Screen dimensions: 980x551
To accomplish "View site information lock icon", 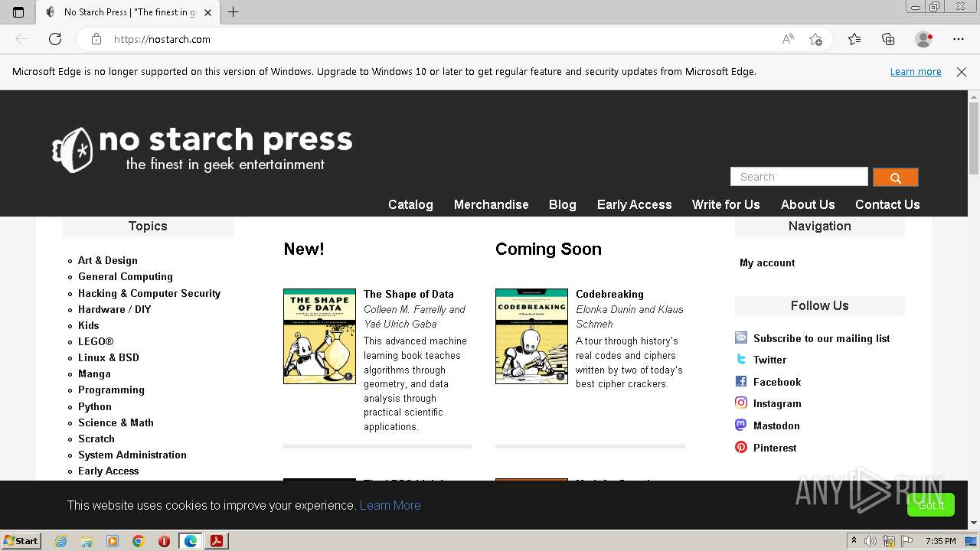I will pyautogui.click(x=96, y=39).
